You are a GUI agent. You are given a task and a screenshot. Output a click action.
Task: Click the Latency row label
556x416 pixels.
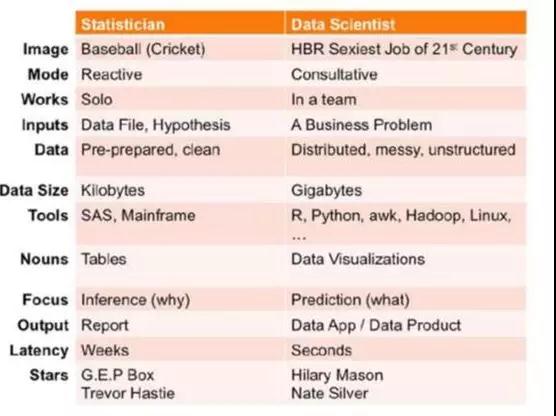click(39, 351)
